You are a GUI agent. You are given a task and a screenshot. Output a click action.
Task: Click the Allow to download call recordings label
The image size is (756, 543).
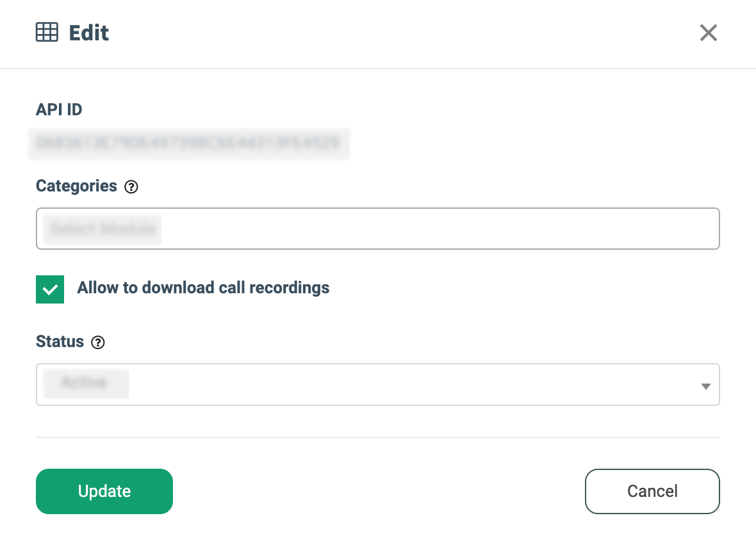click(203, 288)
